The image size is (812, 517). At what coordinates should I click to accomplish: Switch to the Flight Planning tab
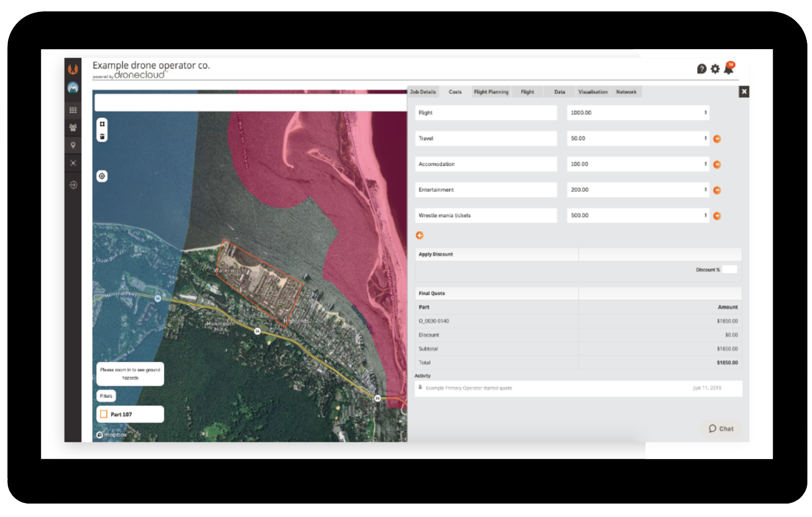(x=491, y=92)
